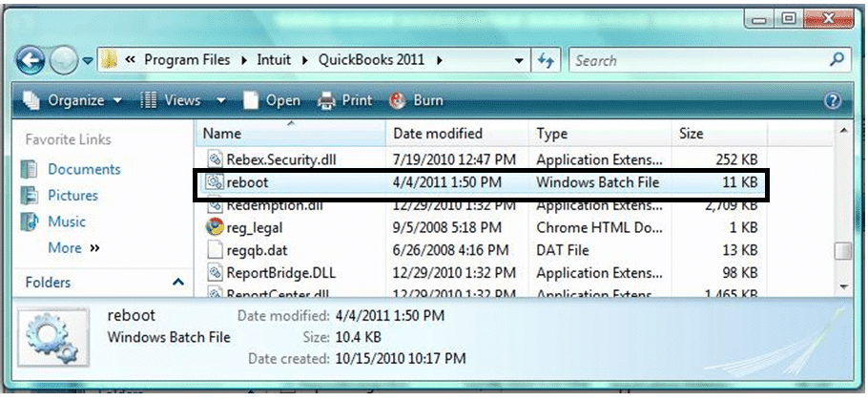Select Intuit in the address path
868x401 pixels.
pos(274,60)
